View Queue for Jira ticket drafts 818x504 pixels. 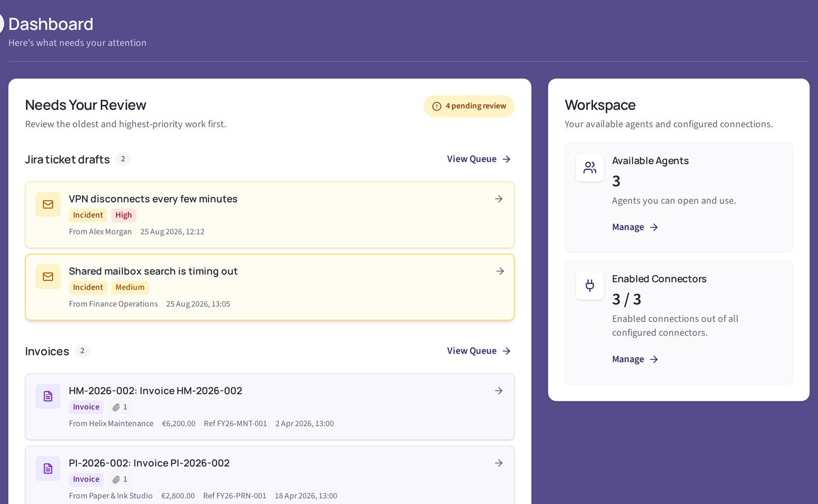click(x=479, y=159)
